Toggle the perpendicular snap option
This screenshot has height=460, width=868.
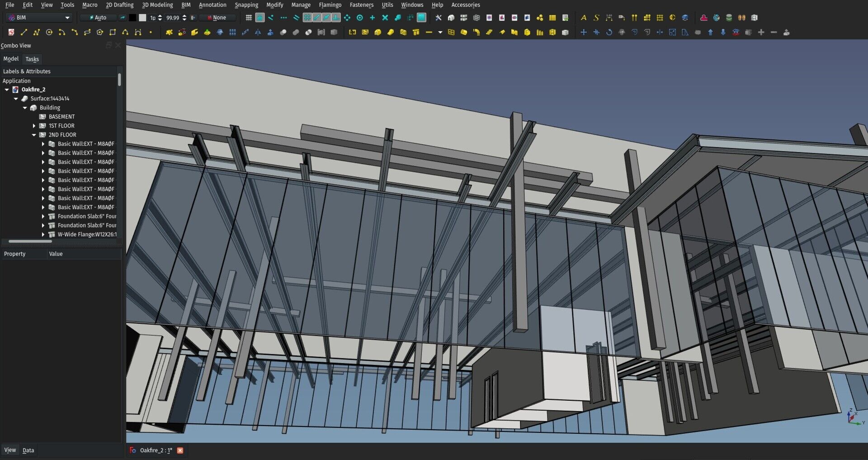click(336, 18)
